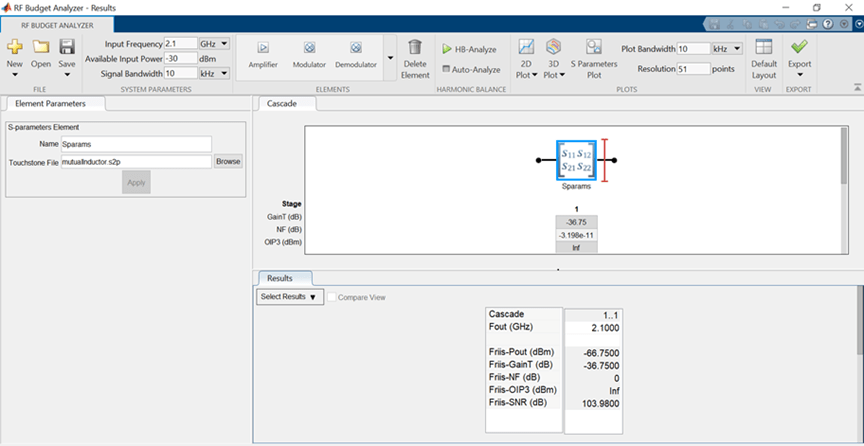Click Browse for the Touchstone file

coord(228,161)
